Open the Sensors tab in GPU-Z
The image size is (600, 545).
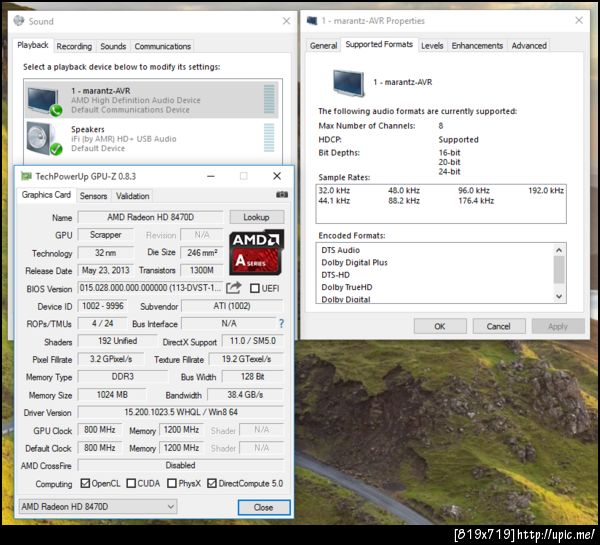[93, 196]
